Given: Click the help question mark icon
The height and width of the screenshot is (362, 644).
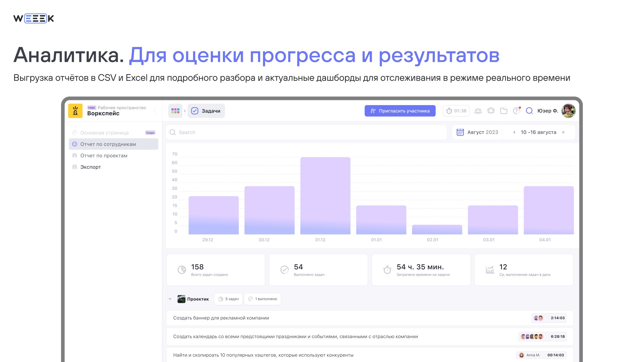Looking at the screenshot, I should 516,111.
